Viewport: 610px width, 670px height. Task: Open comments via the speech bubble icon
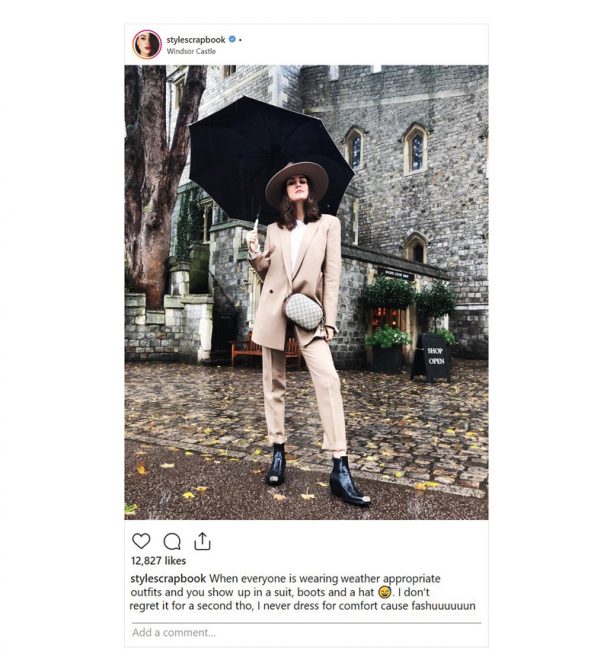coord(172,541)
